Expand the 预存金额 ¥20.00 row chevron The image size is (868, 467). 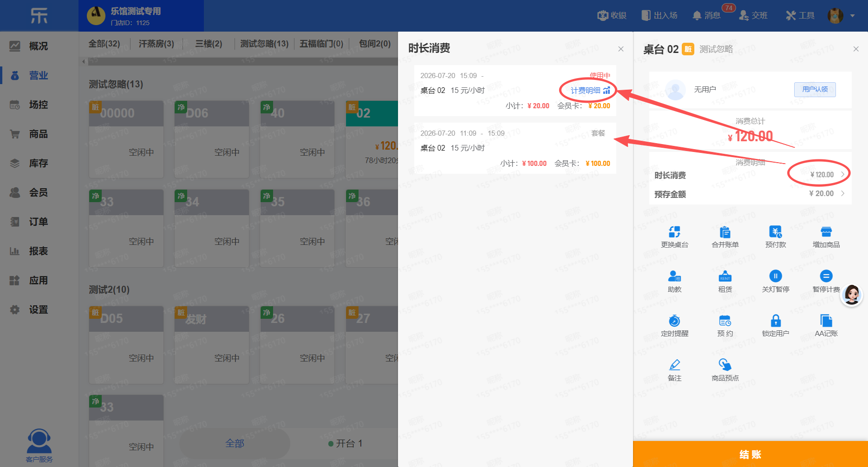point(842,193)
